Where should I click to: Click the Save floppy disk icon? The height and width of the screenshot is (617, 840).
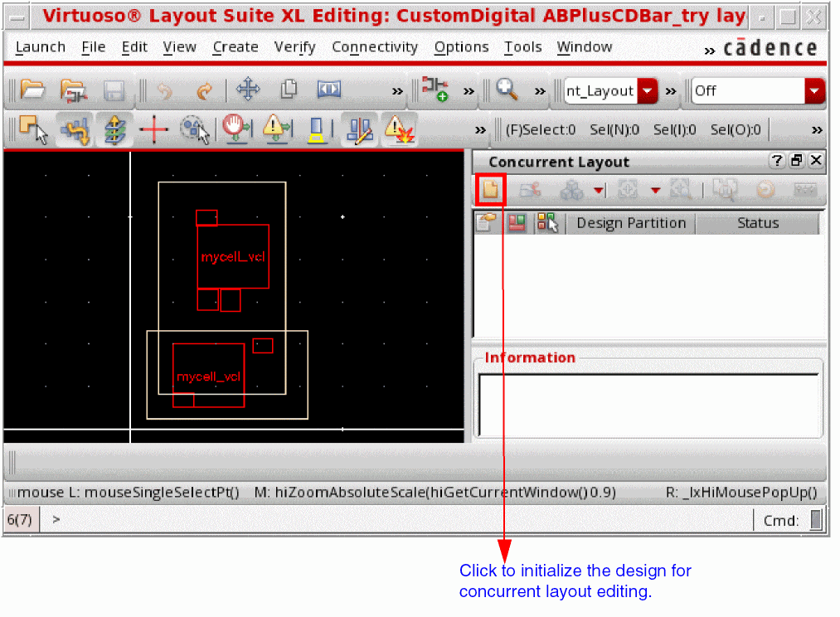[x=114, y=90]
